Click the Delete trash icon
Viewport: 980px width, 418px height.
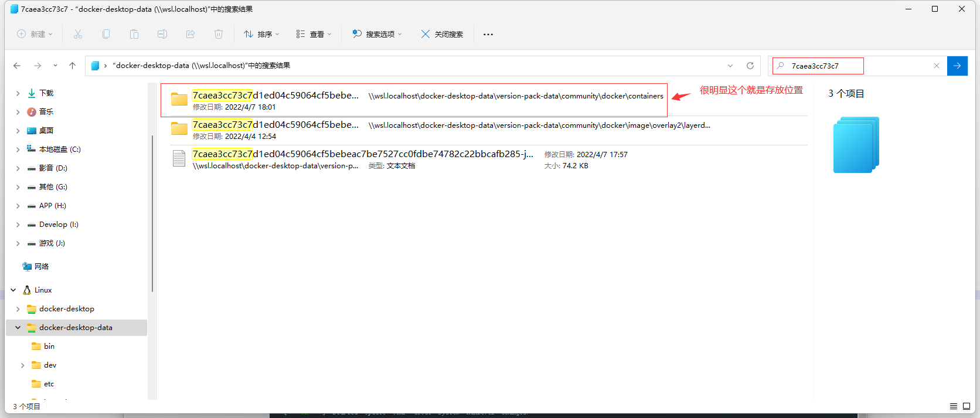coord(219,34)
